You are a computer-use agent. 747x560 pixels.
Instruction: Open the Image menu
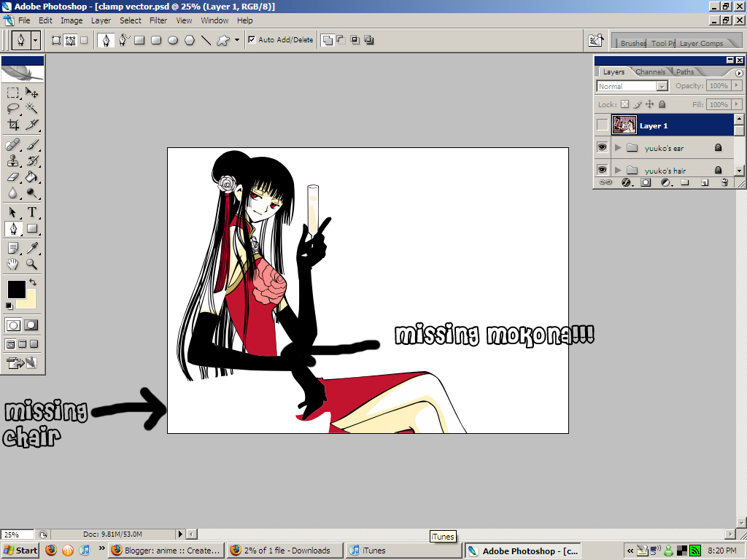pos(71,20)
